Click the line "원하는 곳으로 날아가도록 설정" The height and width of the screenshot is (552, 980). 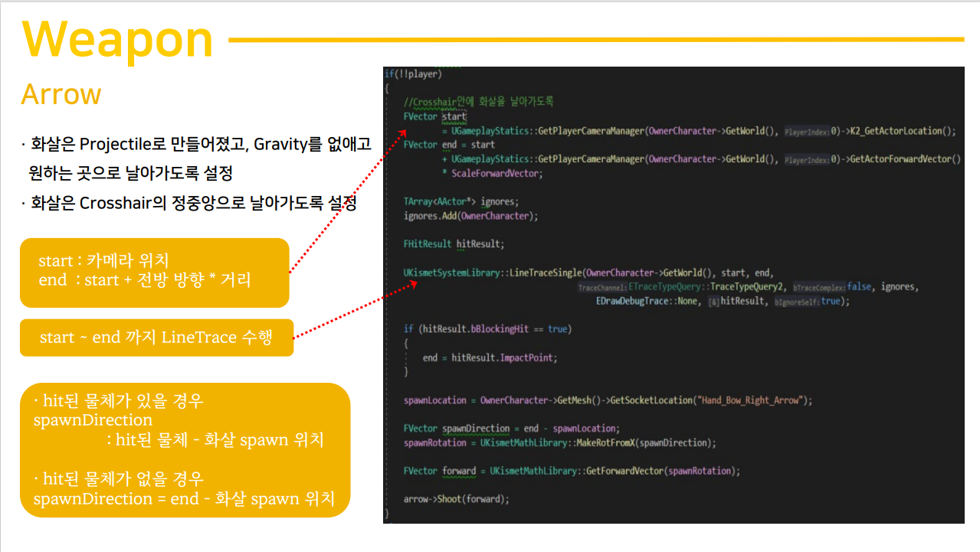tap(131, 173)
